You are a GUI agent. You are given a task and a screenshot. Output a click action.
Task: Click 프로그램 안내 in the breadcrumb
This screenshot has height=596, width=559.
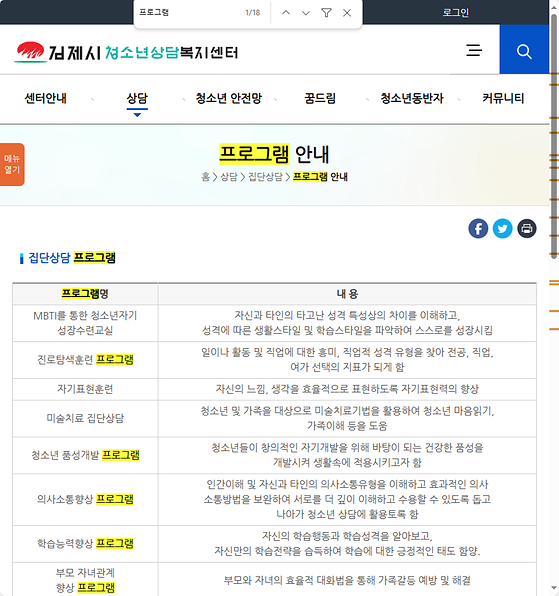point(320,177)
